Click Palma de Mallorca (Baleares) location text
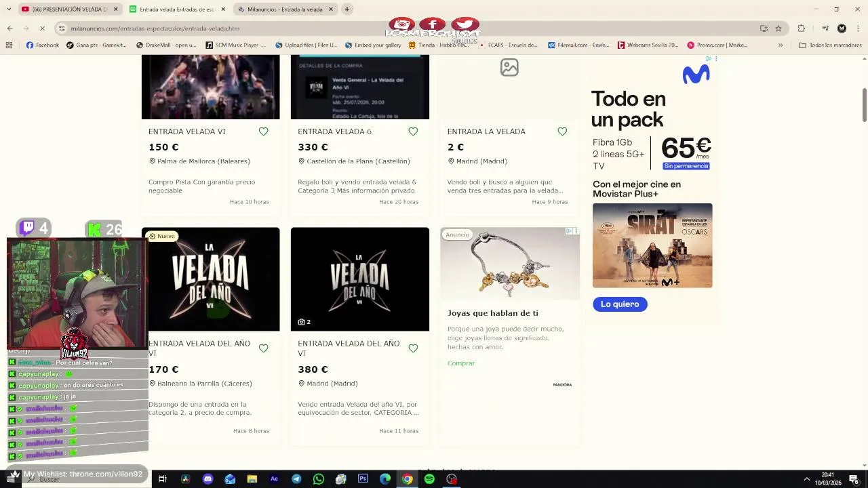The image size is (868, 488). [x=203, y=161]
